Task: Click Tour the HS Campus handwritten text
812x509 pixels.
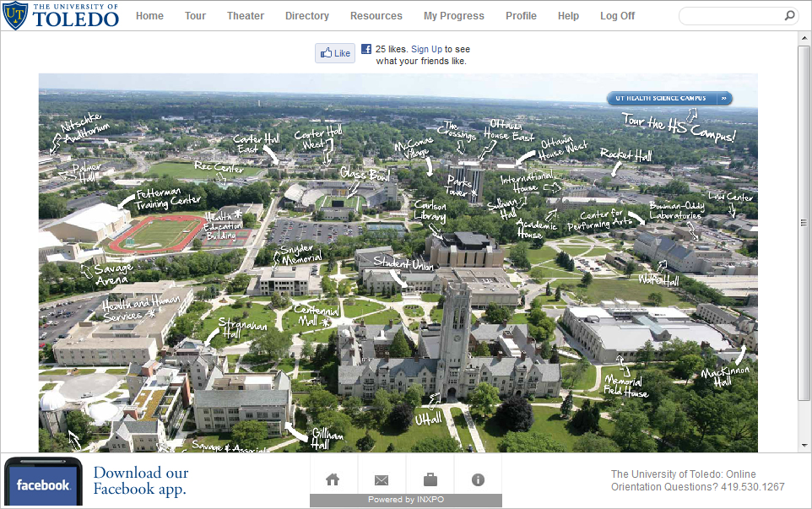Action: (679, 127)
